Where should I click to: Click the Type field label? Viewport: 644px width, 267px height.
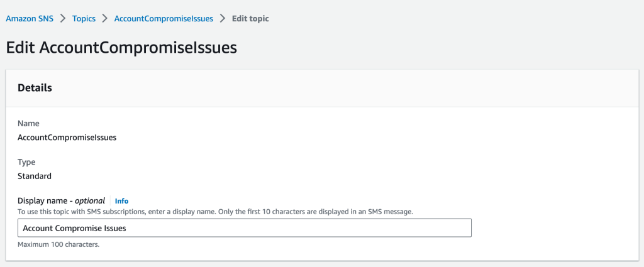[x=26, y=162]
